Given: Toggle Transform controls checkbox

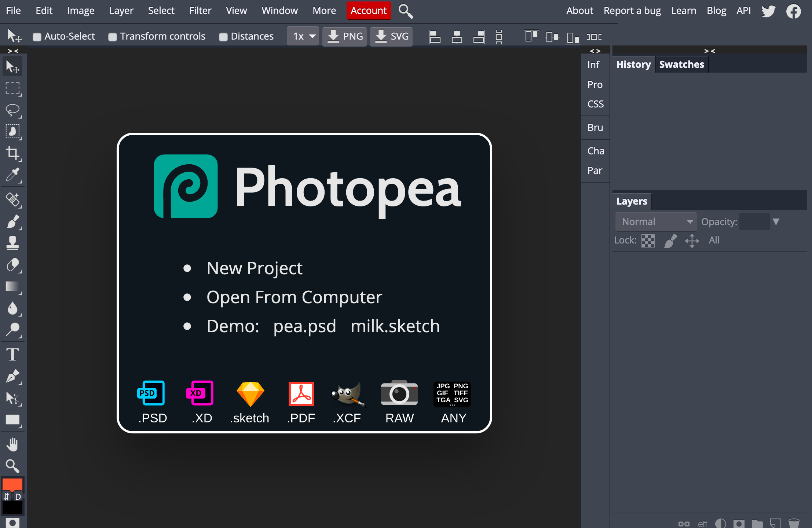Looking at the screenshot, I should click(x=112, y=37).
